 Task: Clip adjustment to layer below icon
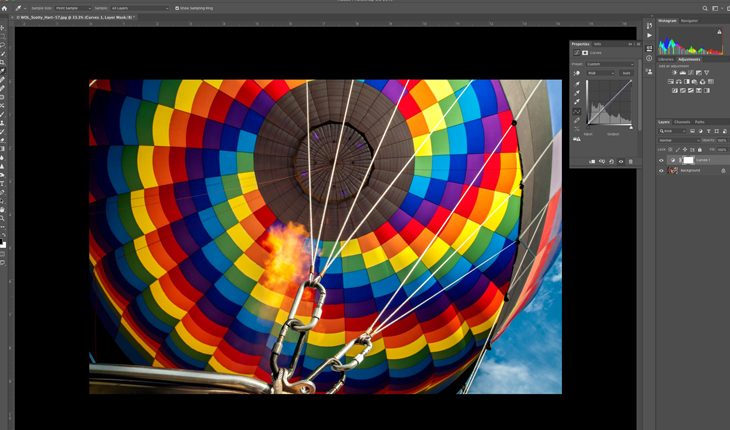[x=592, y=161]
